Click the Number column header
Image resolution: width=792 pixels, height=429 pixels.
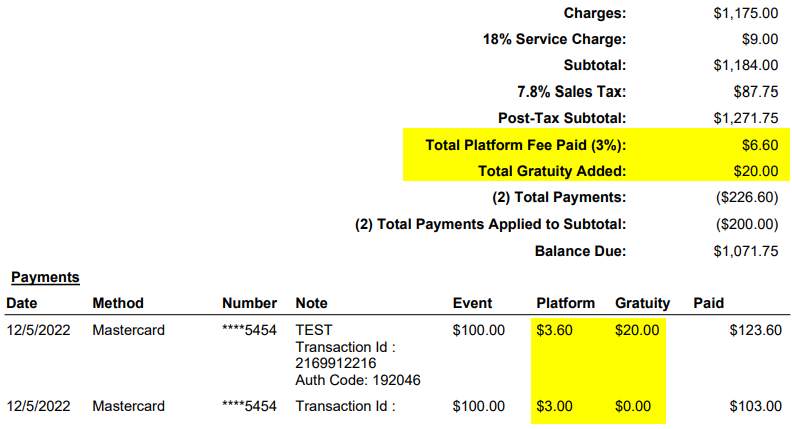[x=249, y=303]
